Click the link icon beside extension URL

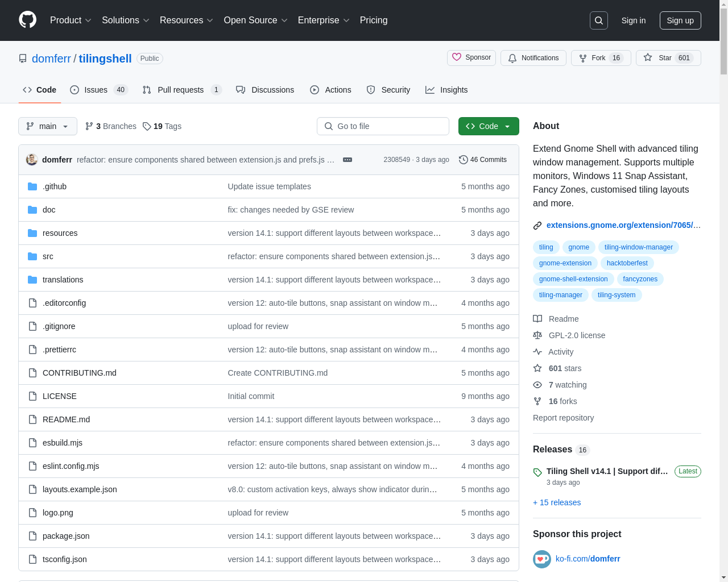tap(537, 226)
